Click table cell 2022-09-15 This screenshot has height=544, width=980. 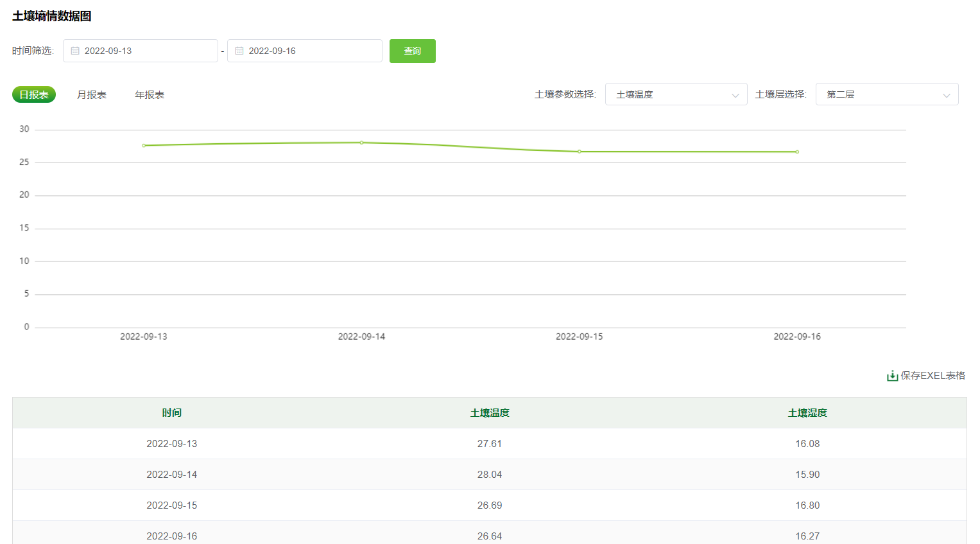172,505
